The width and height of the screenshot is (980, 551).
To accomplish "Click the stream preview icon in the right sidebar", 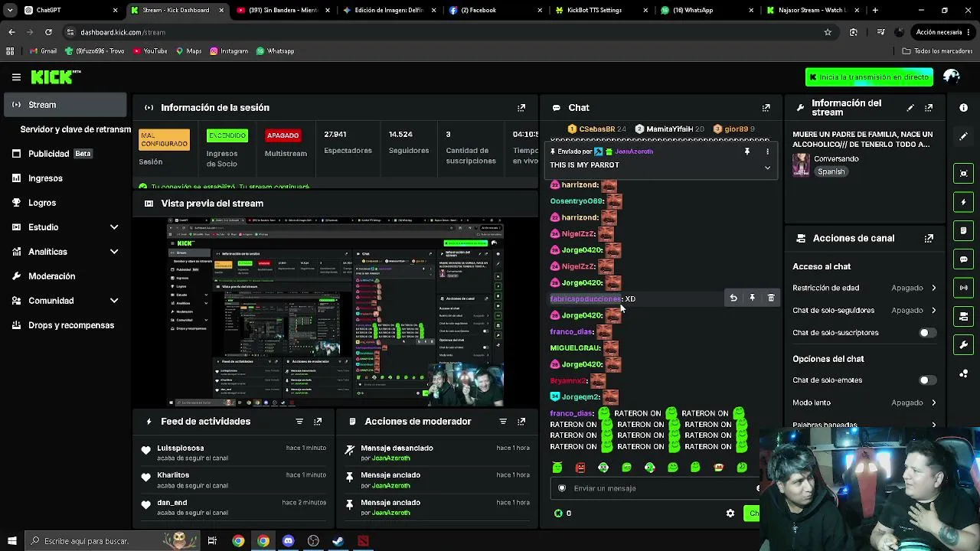I will coord(964,173).
